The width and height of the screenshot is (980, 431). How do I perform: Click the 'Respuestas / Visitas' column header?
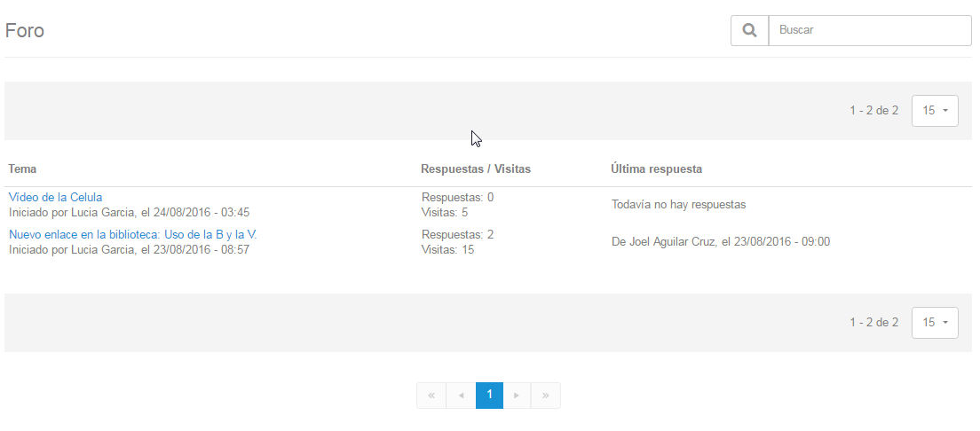click(x=476, y=168)
